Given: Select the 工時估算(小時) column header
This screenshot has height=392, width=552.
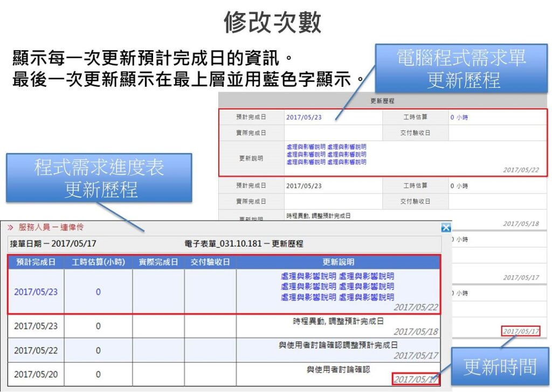Looking at the screenshot, I should [98, 262].
